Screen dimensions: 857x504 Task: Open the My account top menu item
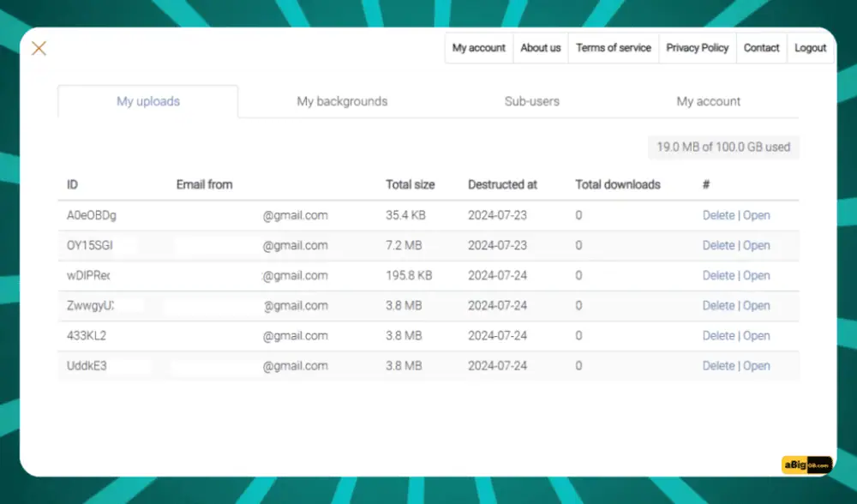click(479, 48)
